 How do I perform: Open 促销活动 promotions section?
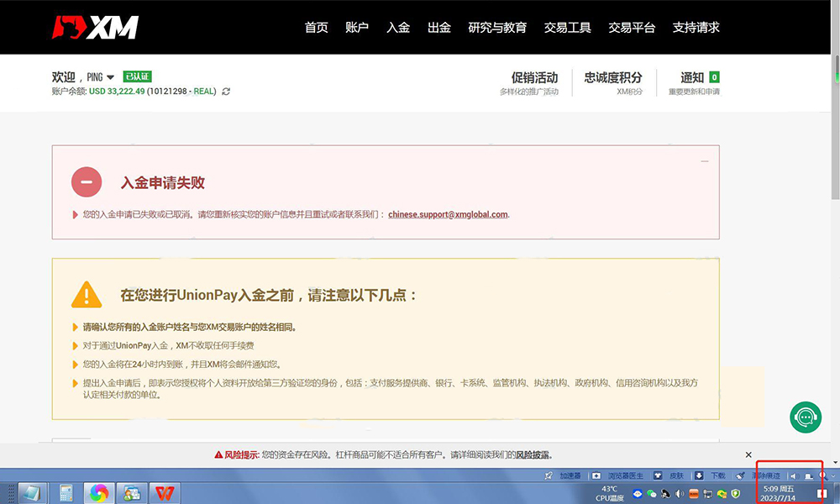(534, 77)
